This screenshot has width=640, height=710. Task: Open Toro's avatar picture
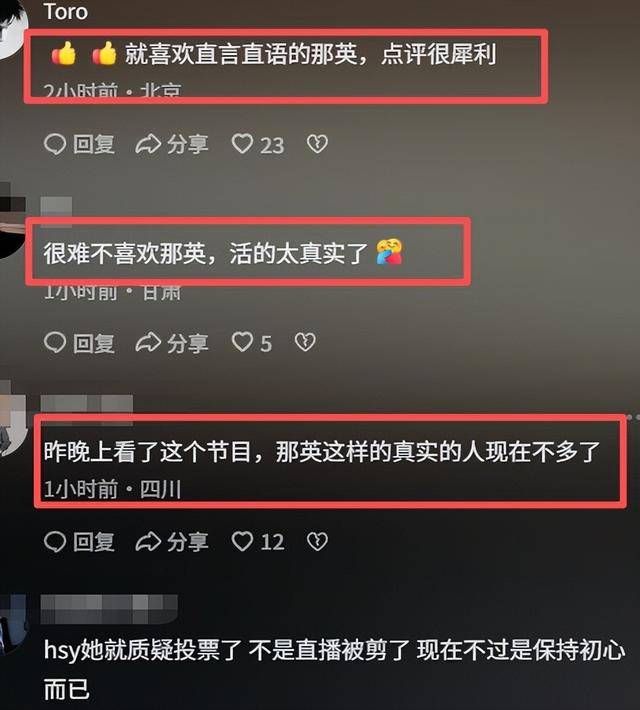point(12,28)
